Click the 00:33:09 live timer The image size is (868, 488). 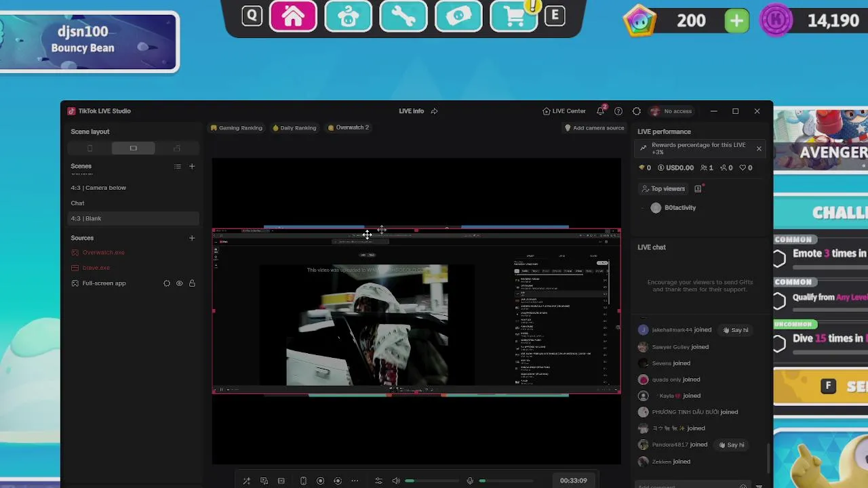[573, 481]
